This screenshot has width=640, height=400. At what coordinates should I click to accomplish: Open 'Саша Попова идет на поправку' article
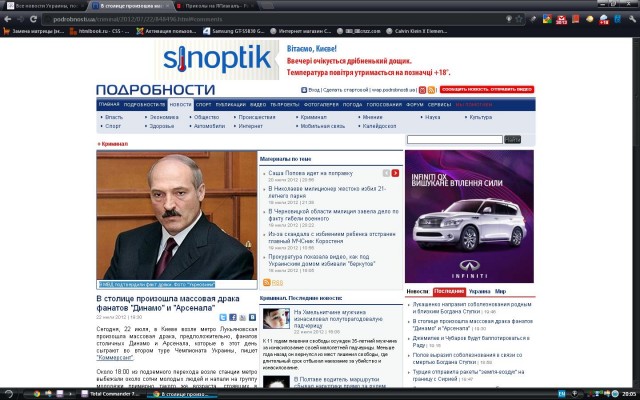point(311,173)
